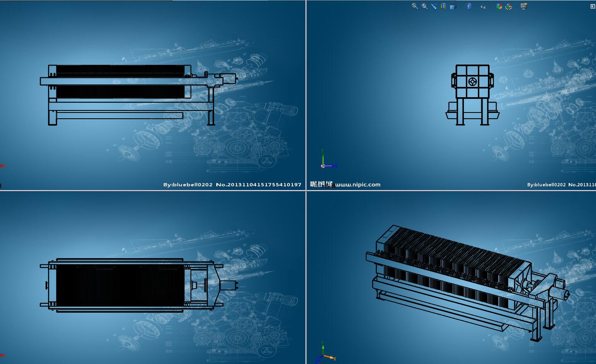Click the Edit Appearance color ball
This screenshot has width=596, height=364.
(499, 6)
